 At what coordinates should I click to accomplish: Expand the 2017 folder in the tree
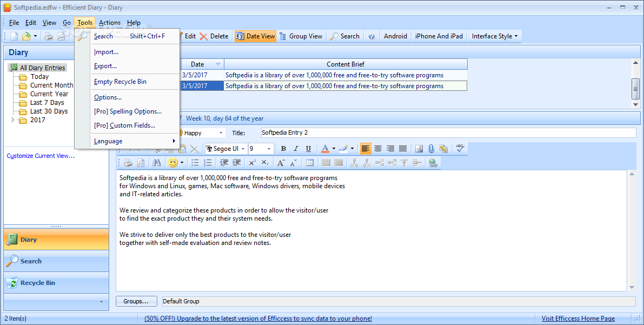[13, 120]
